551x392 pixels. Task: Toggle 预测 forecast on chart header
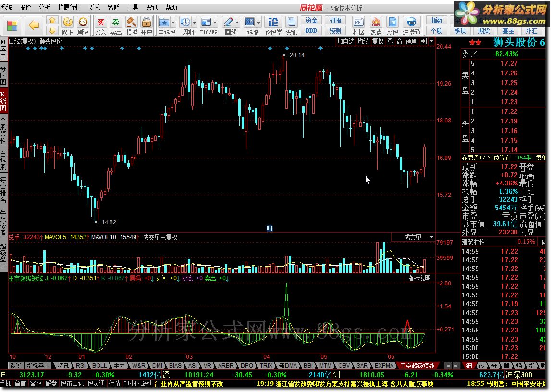(411, 41)
